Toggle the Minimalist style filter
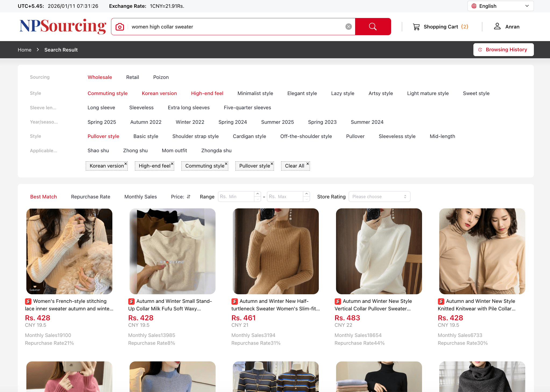The height and width of the screenshot is (392, 550). (255, 93)
